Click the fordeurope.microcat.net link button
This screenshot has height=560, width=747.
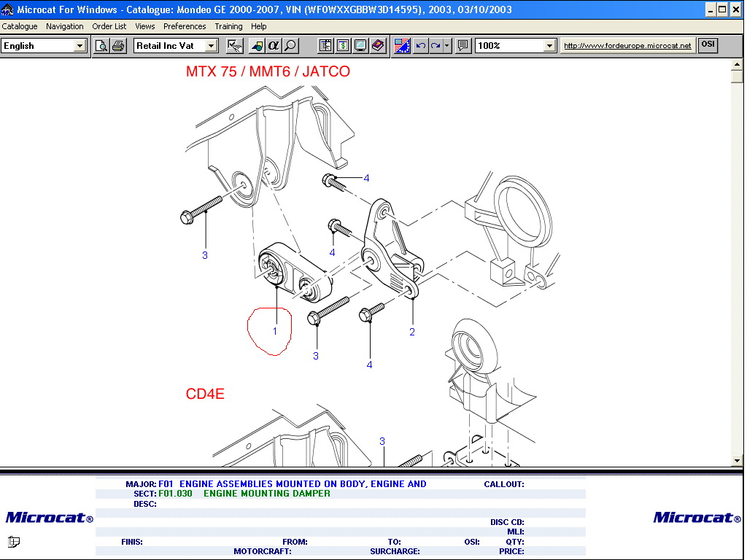[x=627, y=46]
